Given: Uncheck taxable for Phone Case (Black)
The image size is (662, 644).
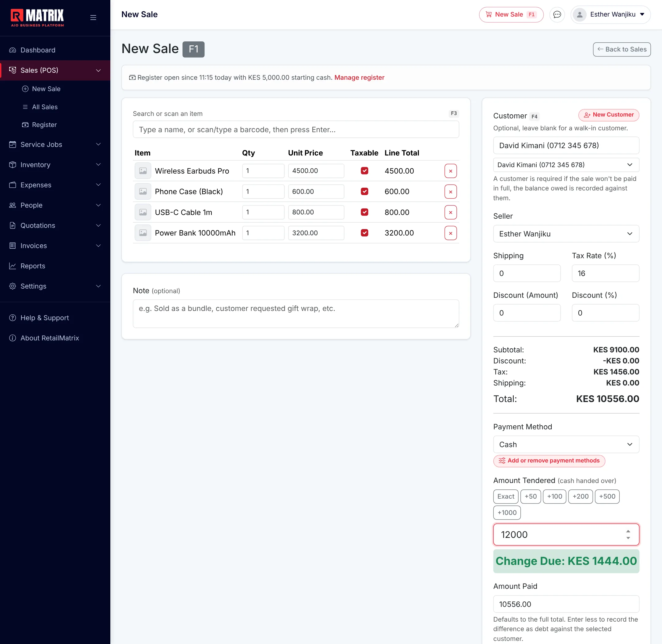Looking at the screenshot, I should pos(364,191).
